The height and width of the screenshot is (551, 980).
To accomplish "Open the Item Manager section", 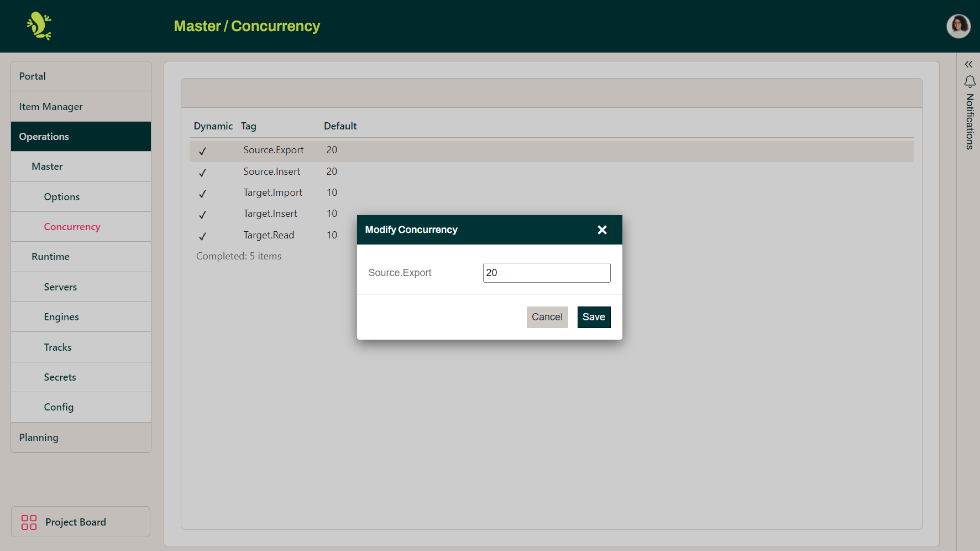I will click(51, 106).
